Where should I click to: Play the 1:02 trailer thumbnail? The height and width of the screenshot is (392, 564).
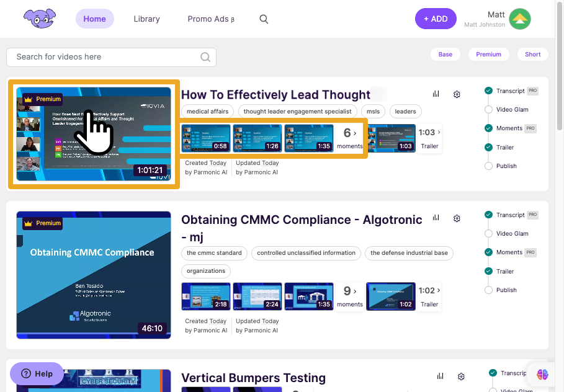pyautogui.click(x=391, y=296)
